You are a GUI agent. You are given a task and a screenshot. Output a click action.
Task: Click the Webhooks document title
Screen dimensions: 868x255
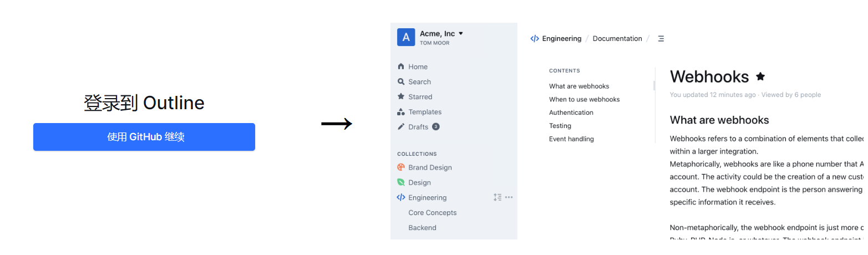coord(709,76)
